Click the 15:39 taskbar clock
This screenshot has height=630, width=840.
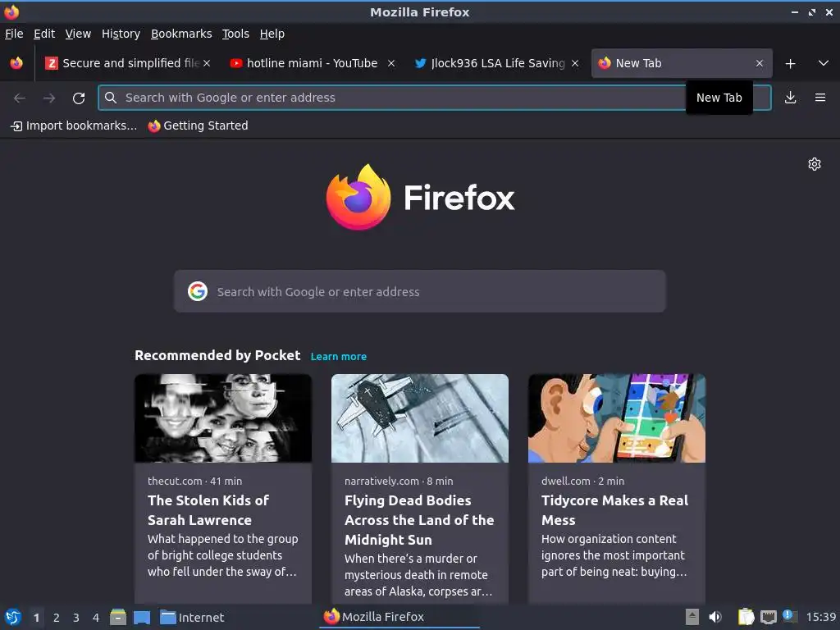821,617
